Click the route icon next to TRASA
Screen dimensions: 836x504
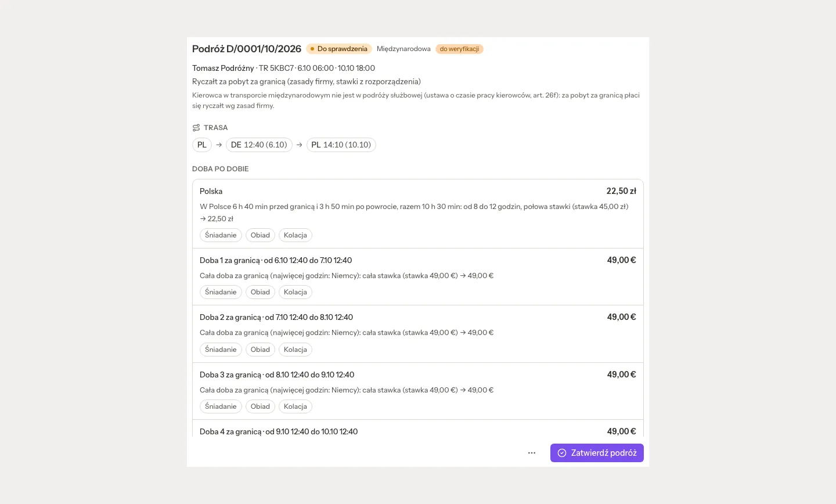click(x=196, y=128)
